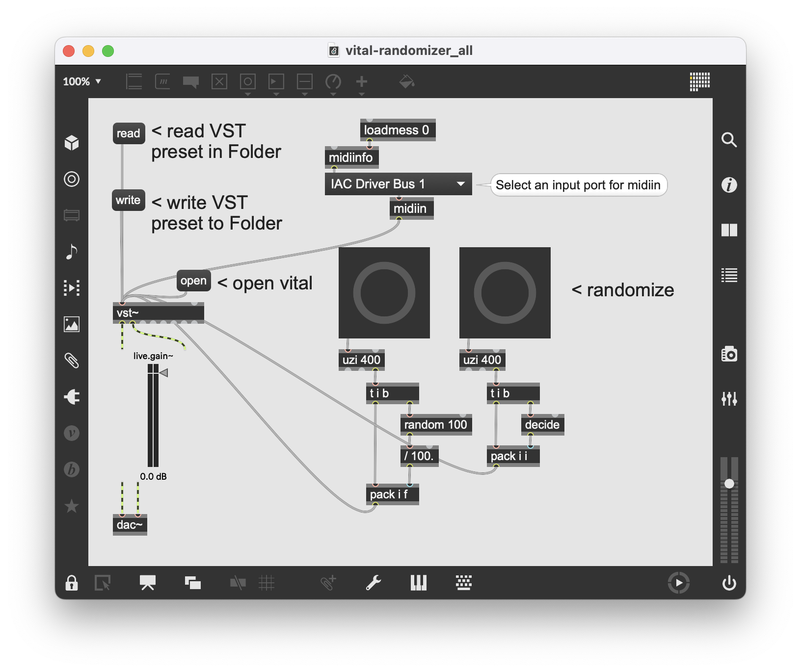
Task: Open the 100% zoom dropdown
Action: [x=82, y=81]
